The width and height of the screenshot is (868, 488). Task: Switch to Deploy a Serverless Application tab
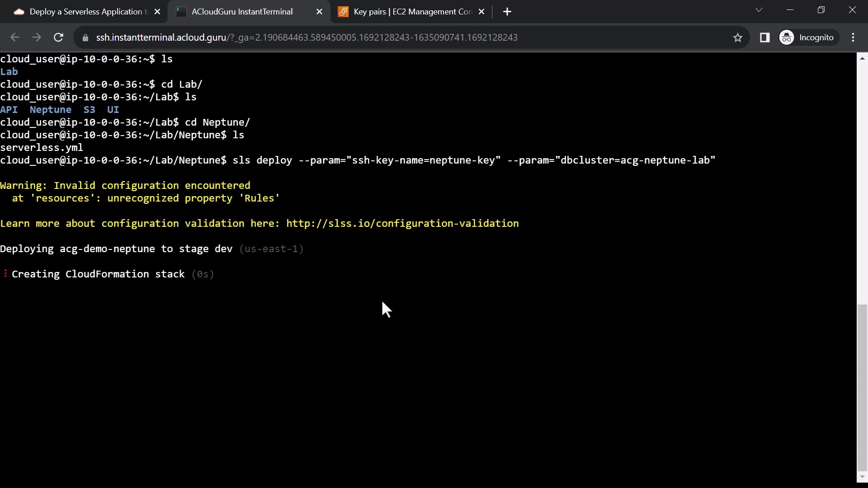[x=86, y=12]
